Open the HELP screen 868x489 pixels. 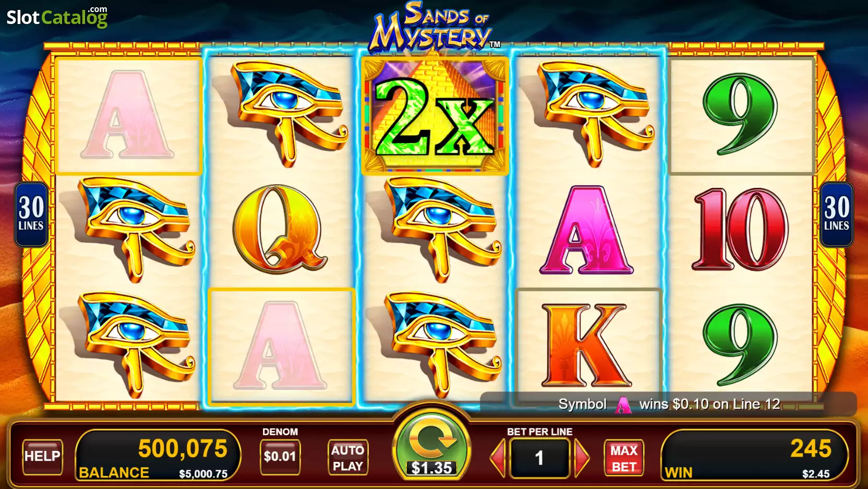point(42,457)
